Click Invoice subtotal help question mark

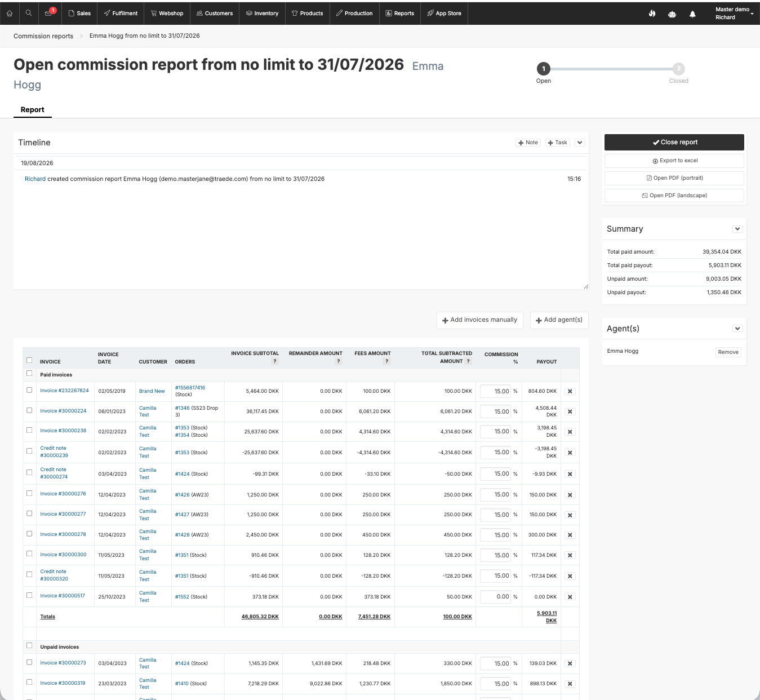click(275, 361)
